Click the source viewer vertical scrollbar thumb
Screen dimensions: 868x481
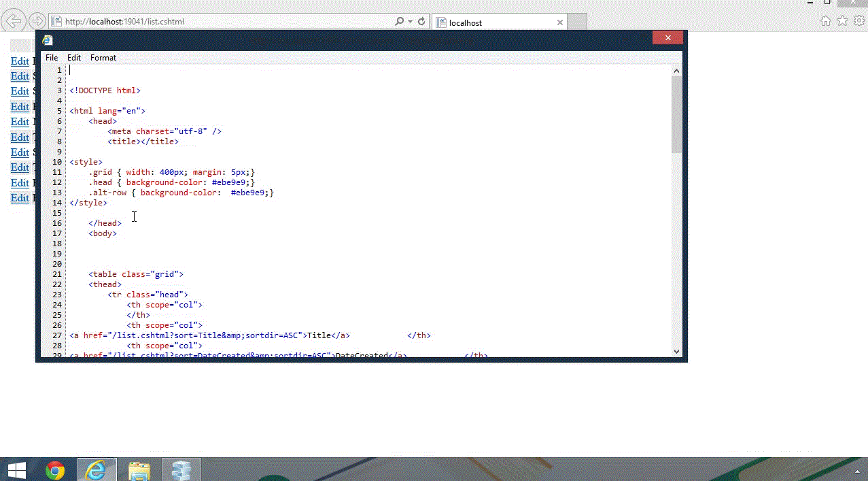(676, 114)
